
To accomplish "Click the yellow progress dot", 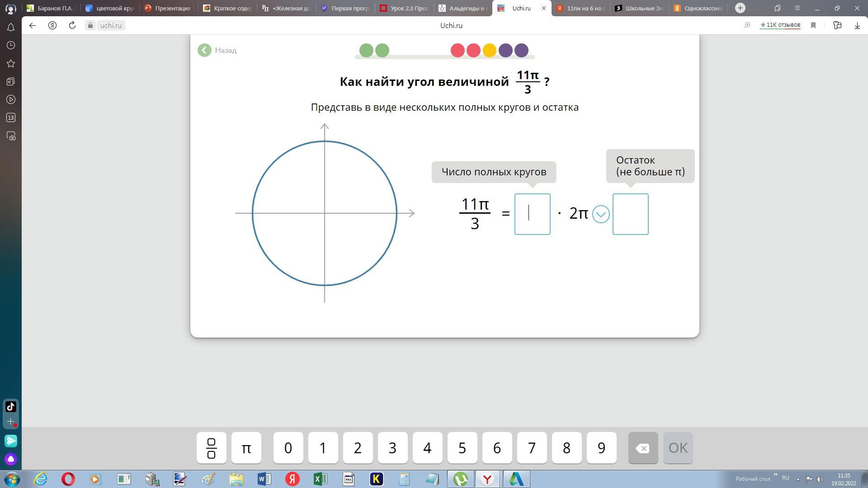I will coord(489,50).
